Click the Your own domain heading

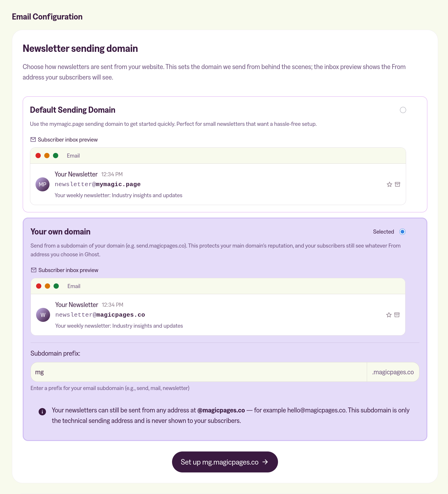tap(61, 232)
